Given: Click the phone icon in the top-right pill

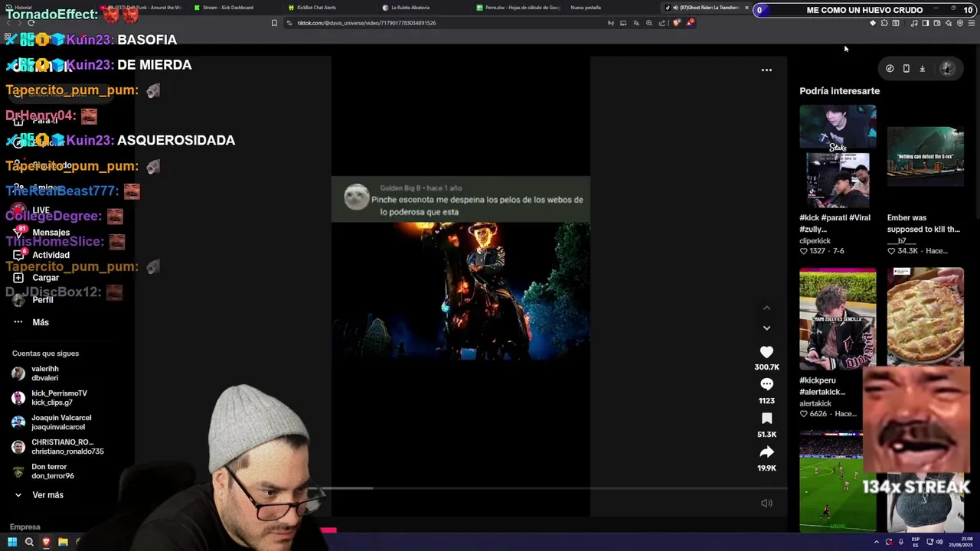Looking at the screenshot, I should tap(906, 68).
